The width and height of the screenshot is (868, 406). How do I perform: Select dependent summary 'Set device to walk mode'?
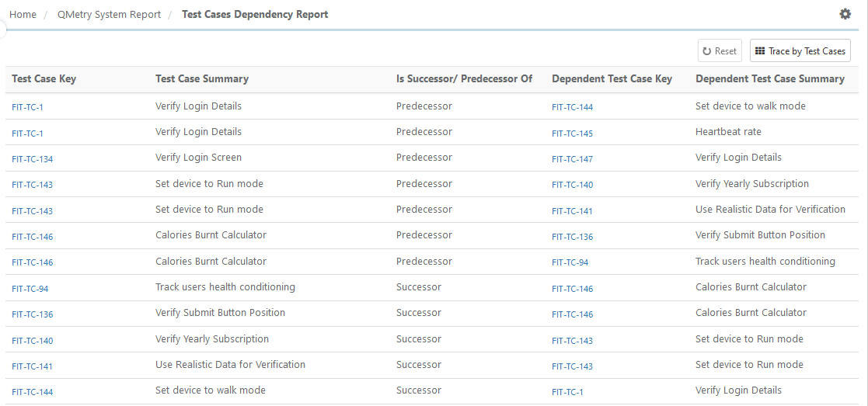751,106
